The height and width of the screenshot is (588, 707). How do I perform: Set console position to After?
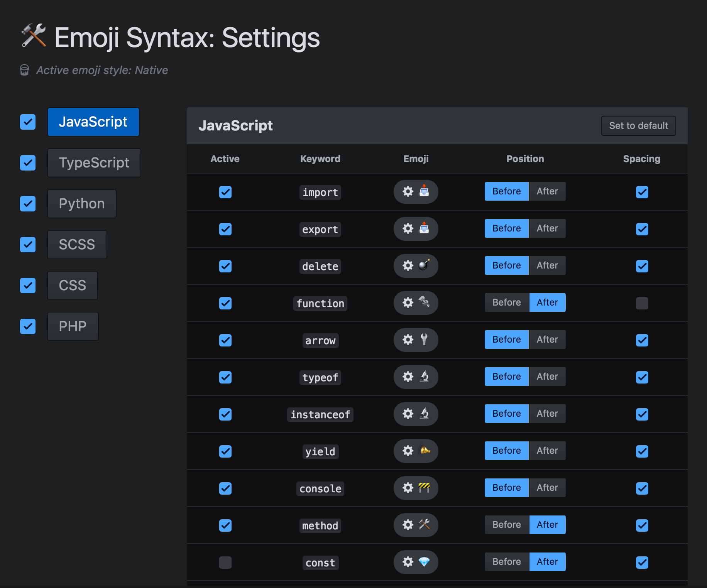547,488
